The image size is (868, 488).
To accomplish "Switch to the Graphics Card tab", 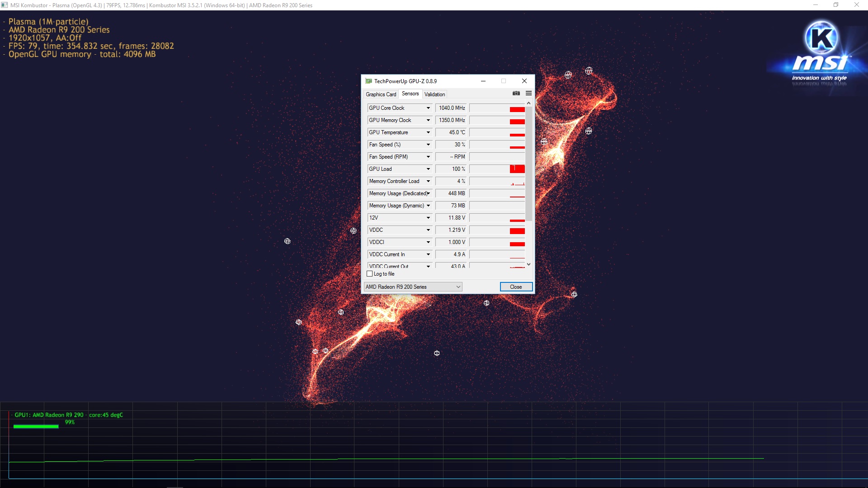I will 381,94.
